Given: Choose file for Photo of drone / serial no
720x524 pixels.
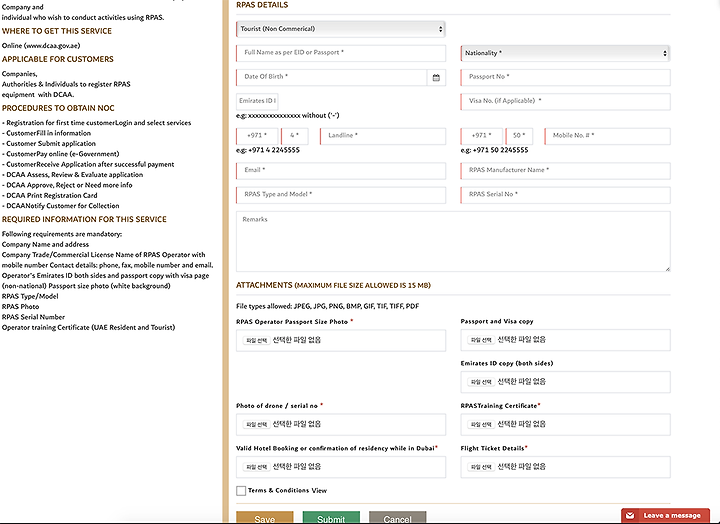Looking at the screenshot, I should [256, 424].
